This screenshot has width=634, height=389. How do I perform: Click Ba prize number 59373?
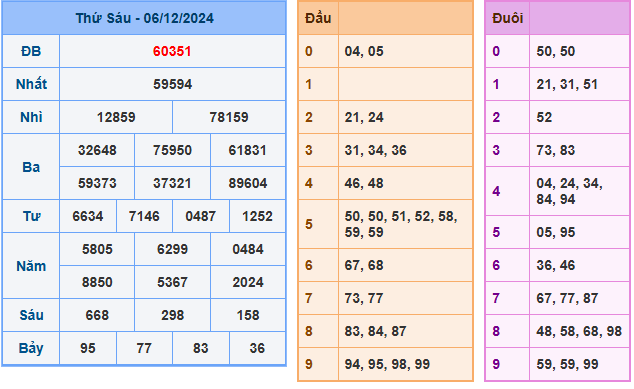(x=97, y=183)
